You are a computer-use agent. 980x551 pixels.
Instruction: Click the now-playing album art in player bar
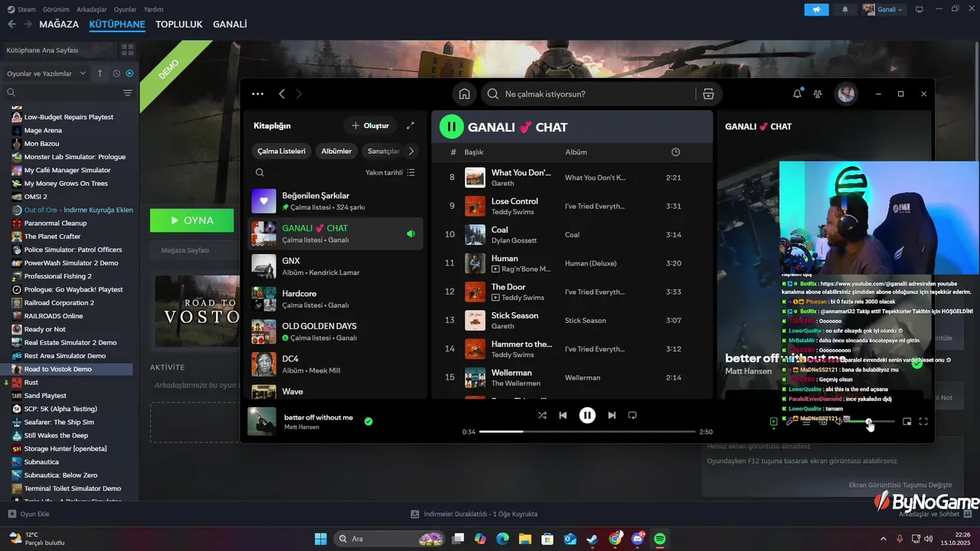pos(262,422)
